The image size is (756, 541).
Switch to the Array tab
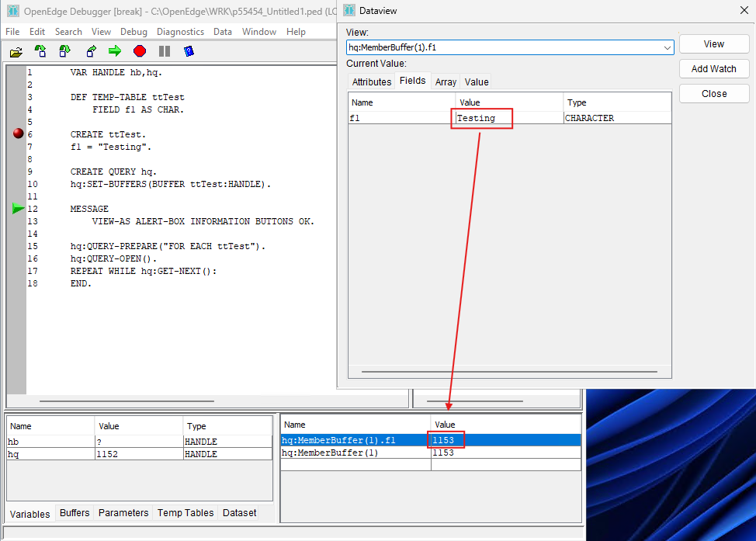coord(446,82)
